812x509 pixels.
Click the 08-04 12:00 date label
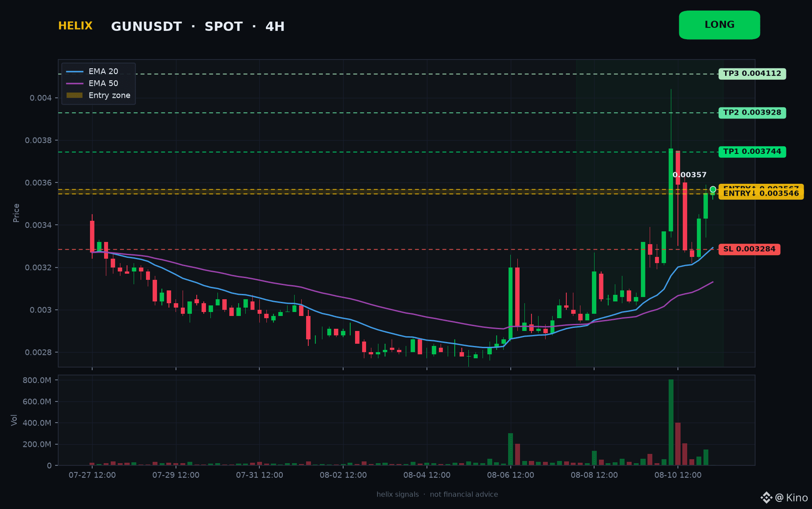click(427, 475)
